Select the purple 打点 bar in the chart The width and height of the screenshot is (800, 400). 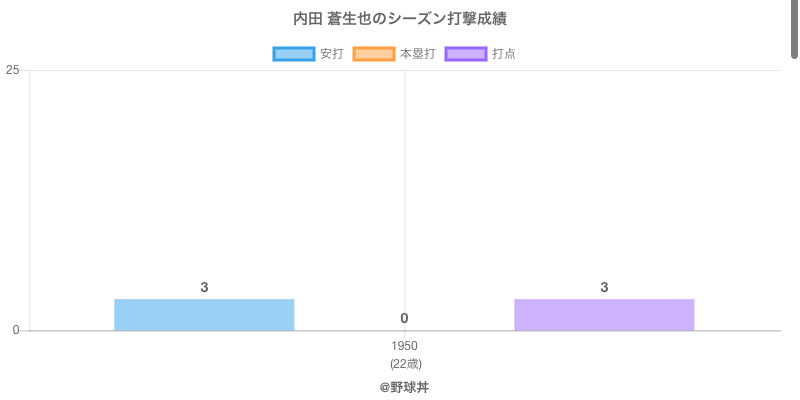click(x=604, y=315)
